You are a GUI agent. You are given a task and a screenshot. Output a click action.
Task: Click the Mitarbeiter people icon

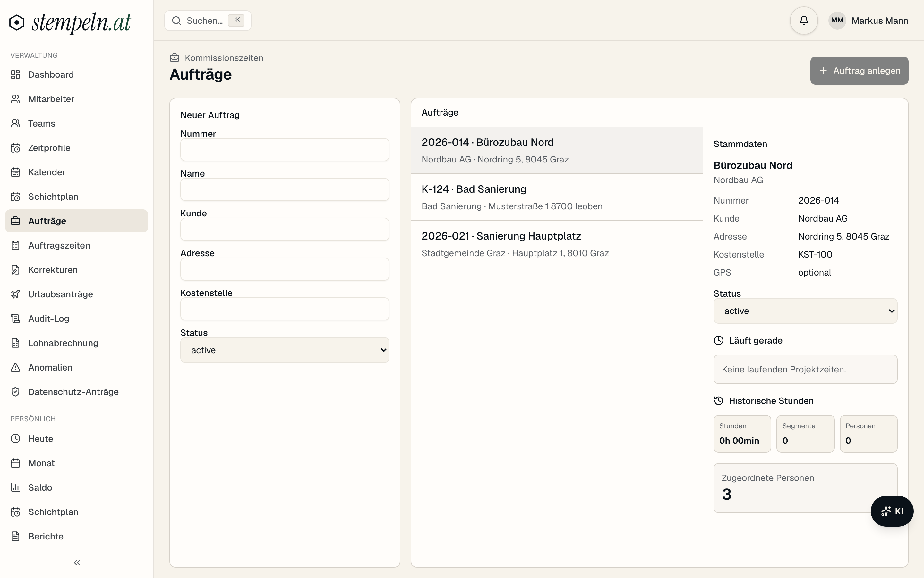15,99
